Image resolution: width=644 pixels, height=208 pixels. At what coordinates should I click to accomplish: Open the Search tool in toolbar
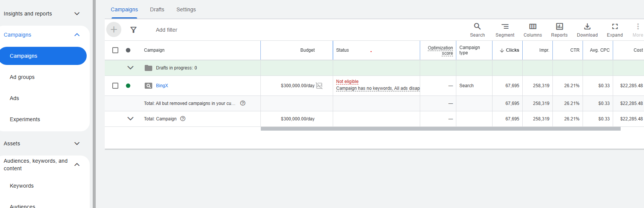(477, 30)
